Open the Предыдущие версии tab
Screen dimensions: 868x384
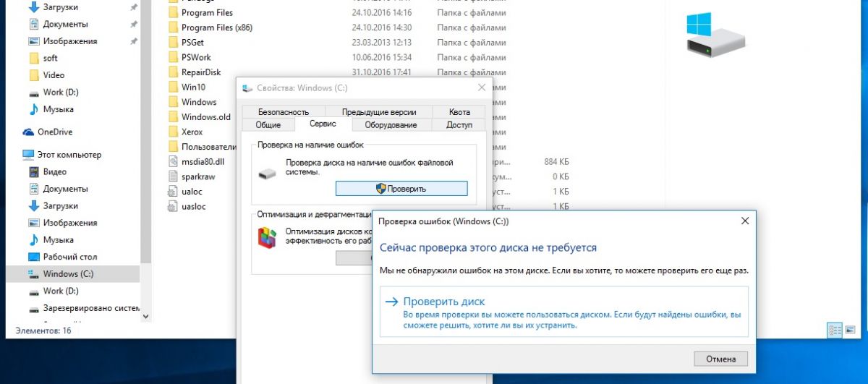click(379, 112)
